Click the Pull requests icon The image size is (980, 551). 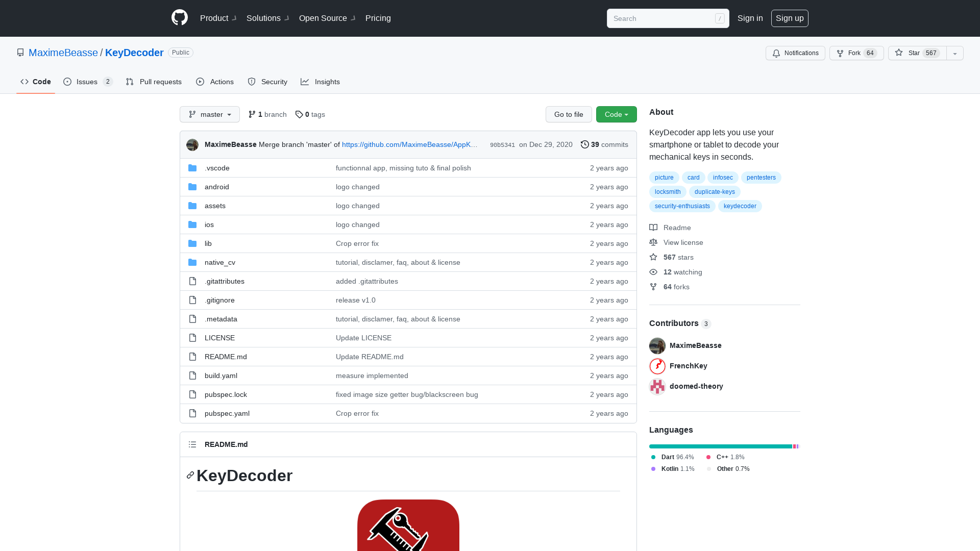pos(130,82)
